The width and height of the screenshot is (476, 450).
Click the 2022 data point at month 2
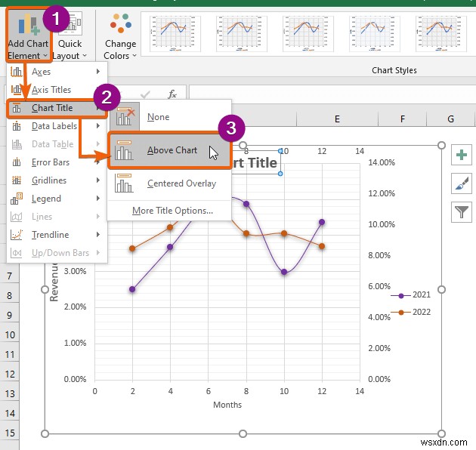132,248
